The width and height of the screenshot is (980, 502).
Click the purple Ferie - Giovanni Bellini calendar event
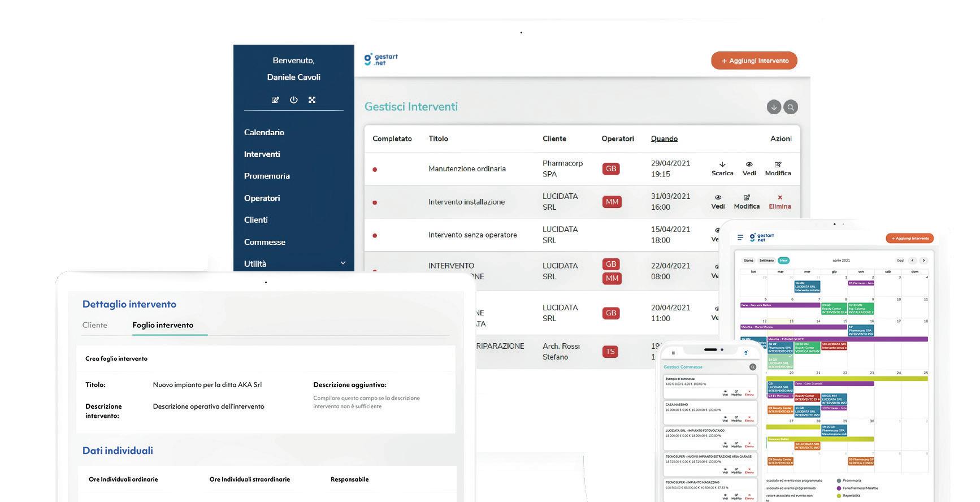click(x=780, y=305)
